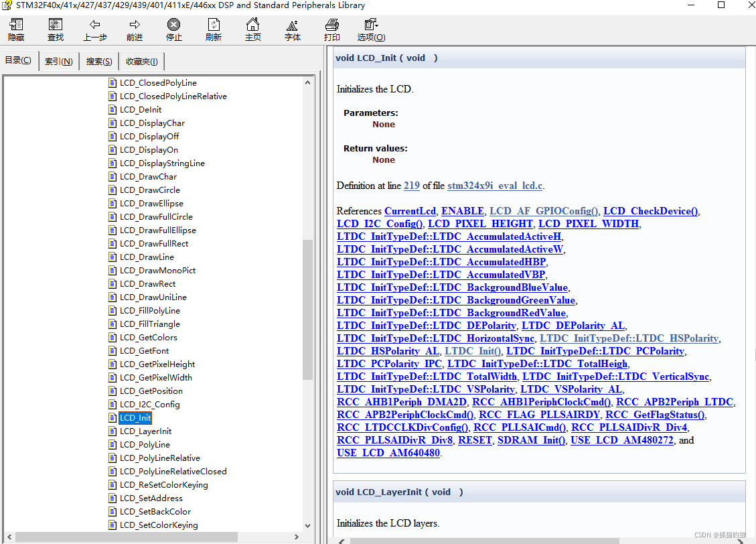Print the topic with 打印 icon

coord(331,25)
